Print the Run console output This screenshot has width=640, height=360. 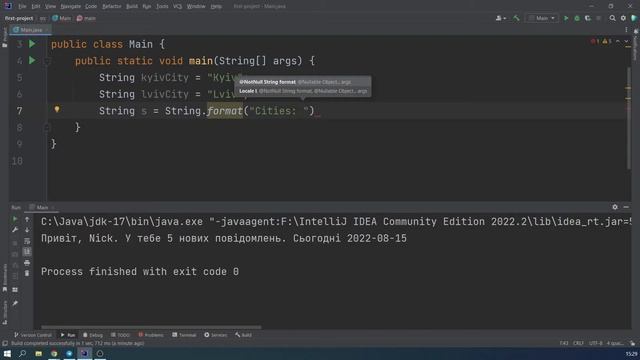(27, 262)
